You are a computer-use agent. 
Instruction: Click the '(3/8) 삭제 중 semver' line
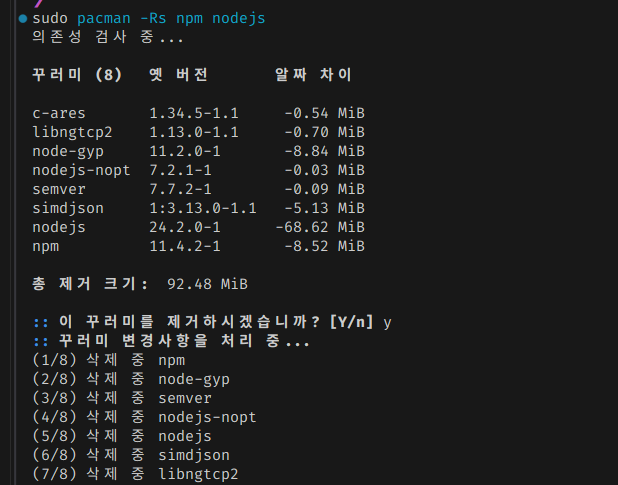point(122,398)
